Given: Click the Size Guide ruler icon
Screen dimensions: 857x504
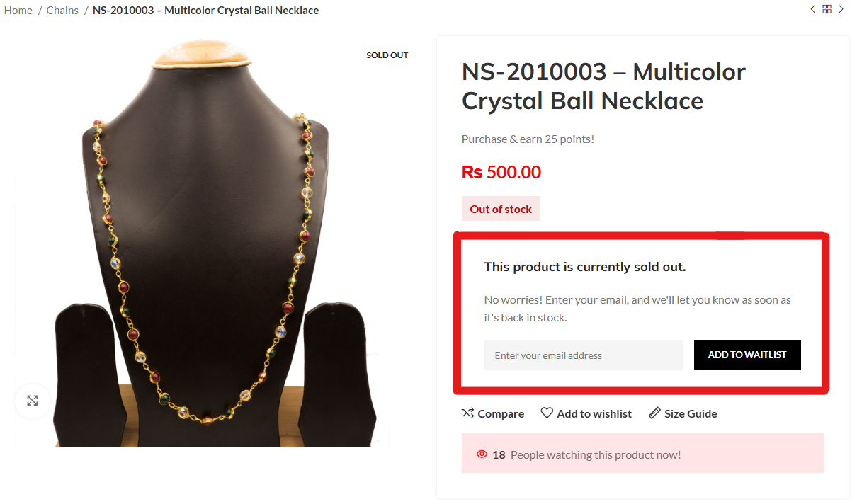Looking at the screenshot, I should (x=654, y=413).
